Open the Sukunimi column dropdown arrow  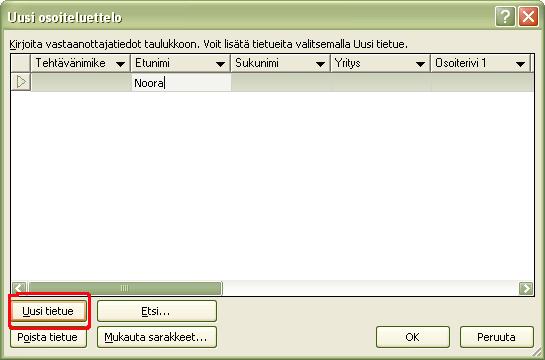[320, 64]
